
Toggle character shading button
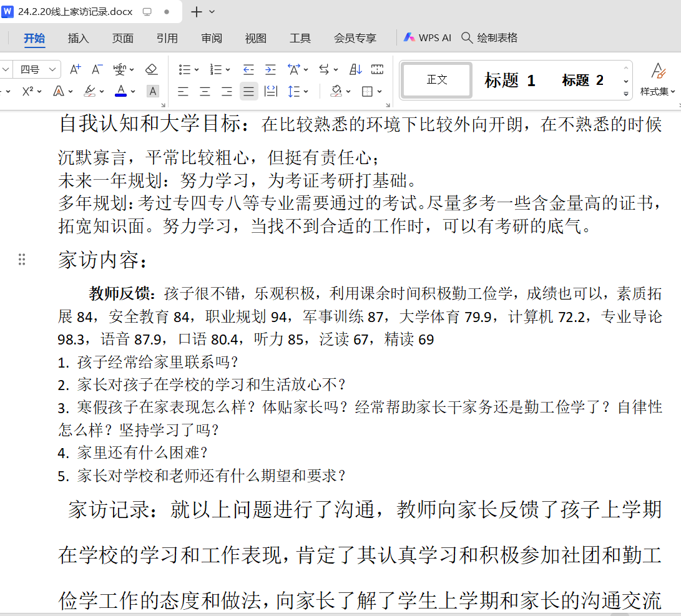point(153,92)
